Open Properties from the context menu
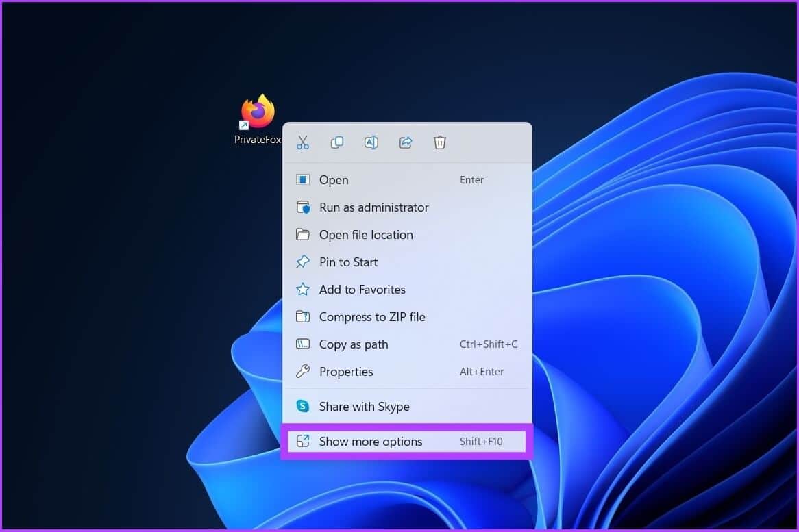Viewport: 799px width, 532px height. tap(407, 372)
